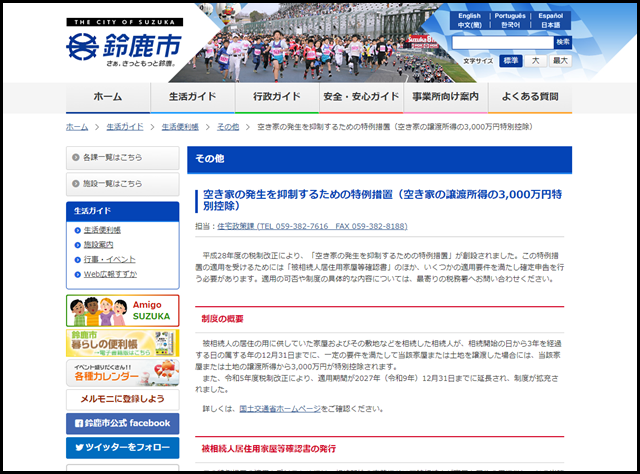Click the Twitter bird icon
The image size is (640, 474).
coord(79,448)
